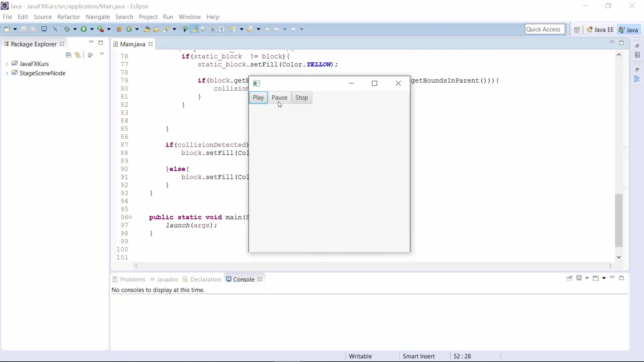This screenshot has width=644, height=362.
Task: Click the Display Selected Console icon
Action: coord(579,278)
